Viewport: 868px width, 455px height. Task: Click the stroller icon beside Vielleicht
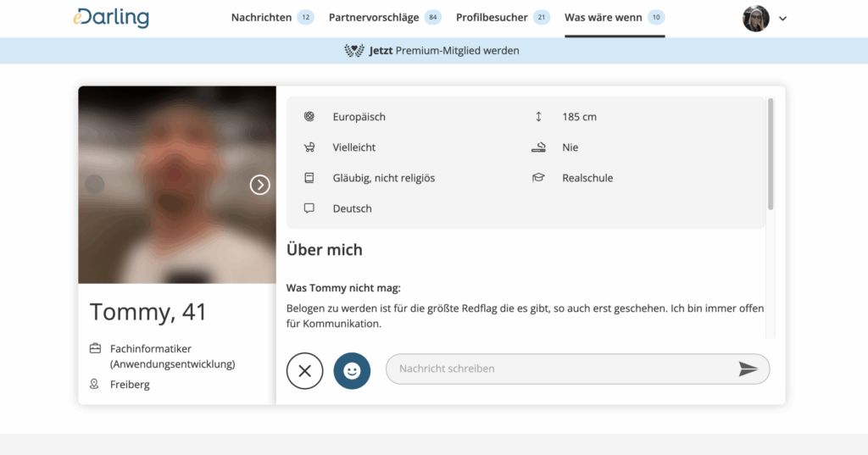[x=309, y=147]
